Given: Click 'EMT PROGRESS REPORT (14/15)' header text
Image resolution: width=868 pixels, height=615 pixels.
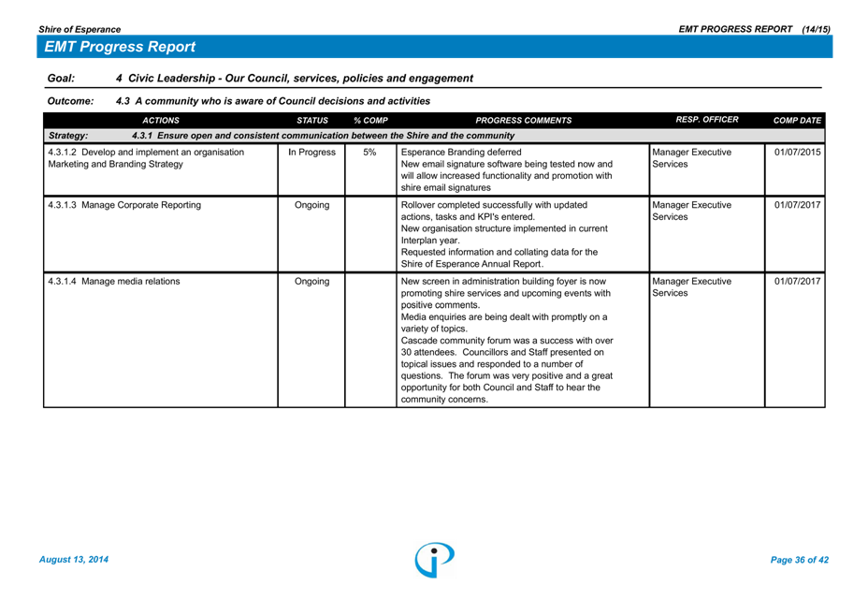Looking at the screenshot, I should pyautogui.click(x=755, y=29).
